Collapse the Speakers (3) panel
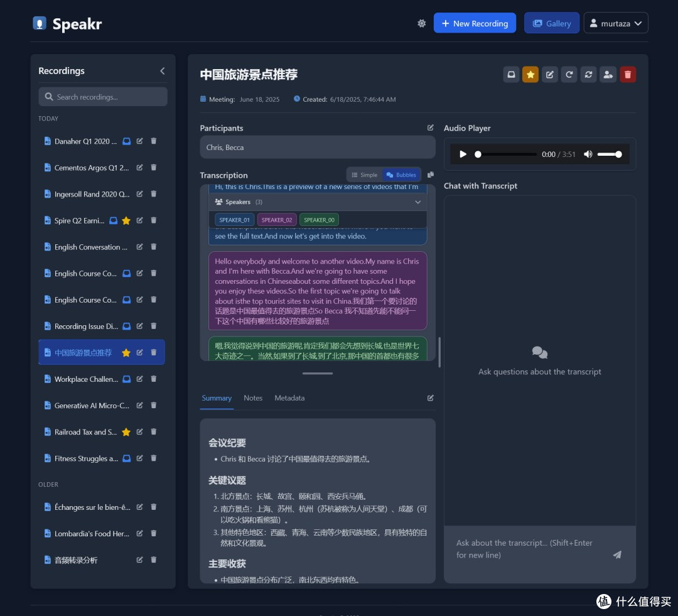 coord(417,202)
